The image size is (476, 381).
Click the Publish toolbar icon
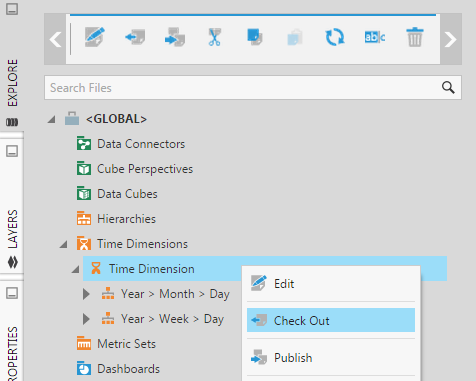[175, 37]
